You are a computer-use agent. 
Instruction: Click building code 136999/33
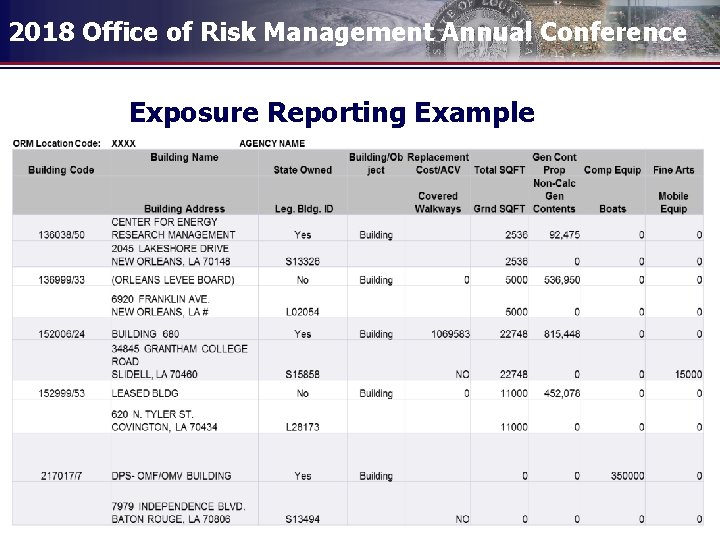[x=62, y=280]
